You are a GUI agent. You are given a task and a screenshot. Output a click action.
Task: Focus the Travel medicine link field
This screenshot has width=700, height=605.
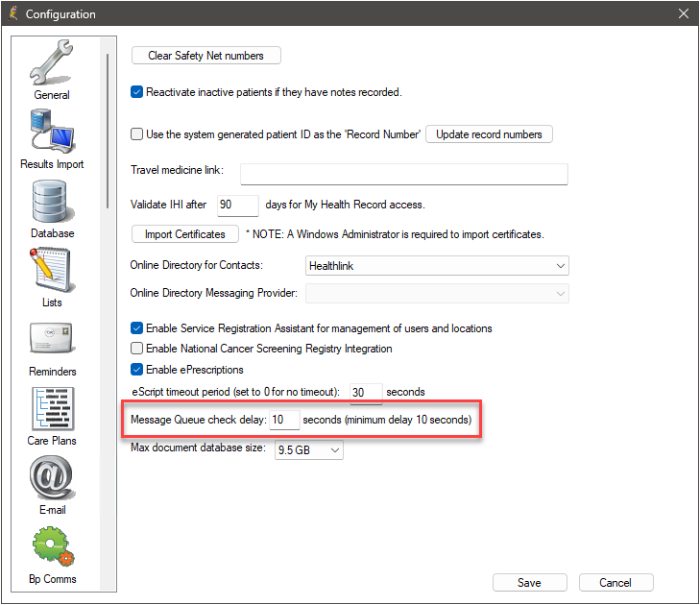(x=404, y=174)
